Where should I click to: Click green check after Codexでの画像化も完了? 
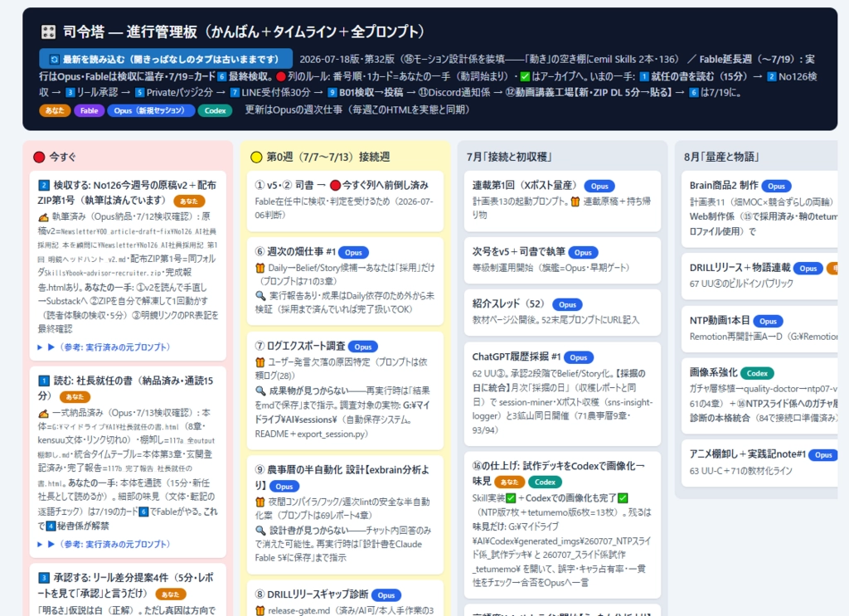click(623, 498)
